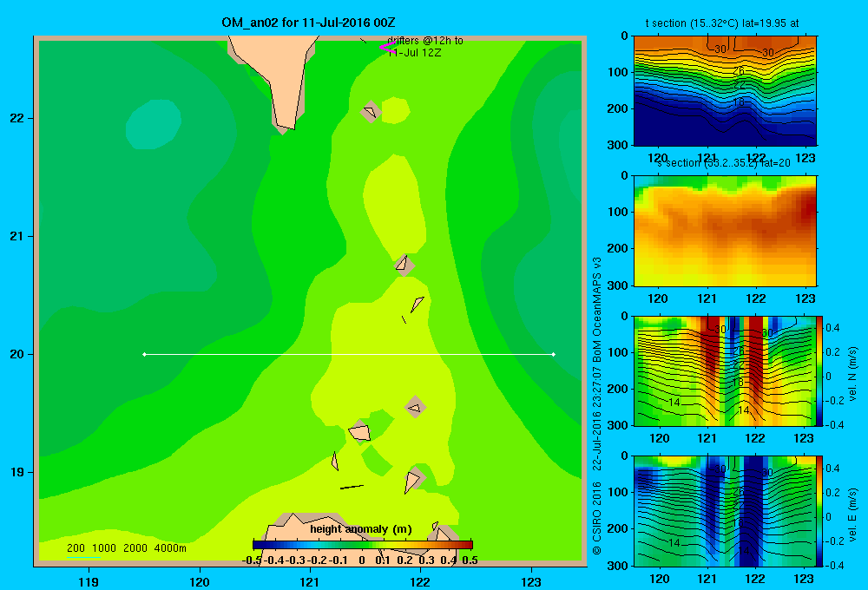868x590 pixels.
Task: Click the "0.5" tick at the height anomaly scale's right end
Action: click(470, 560)
